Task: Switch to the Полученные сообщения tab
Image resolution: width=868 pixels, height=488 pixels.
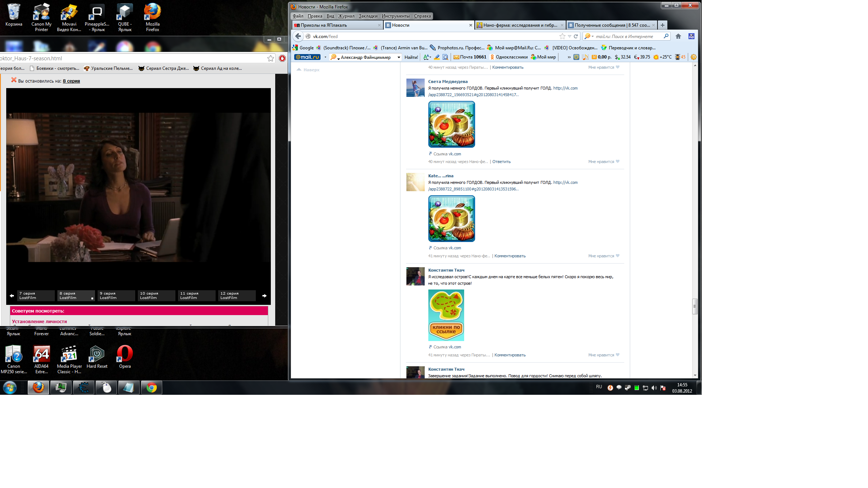Action: coord(611,25)
